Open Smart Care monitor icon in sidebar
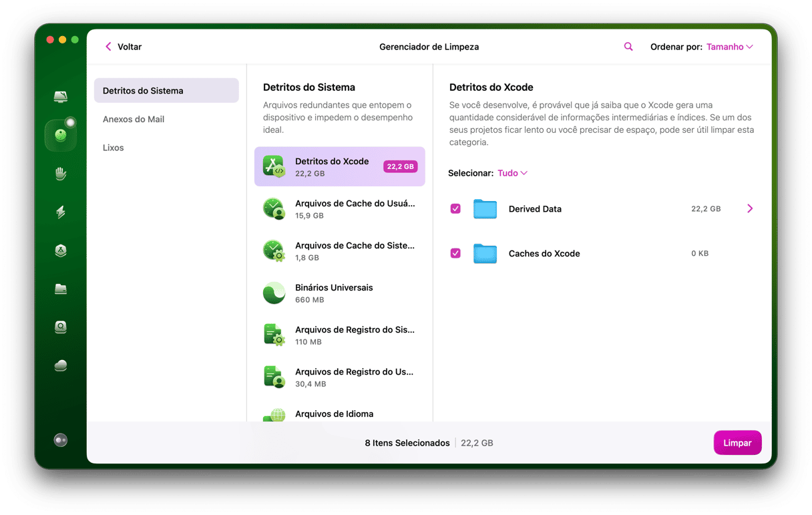The width and height of the screenshot is (812, 515). pyautogui.click(x=61, y=98)
